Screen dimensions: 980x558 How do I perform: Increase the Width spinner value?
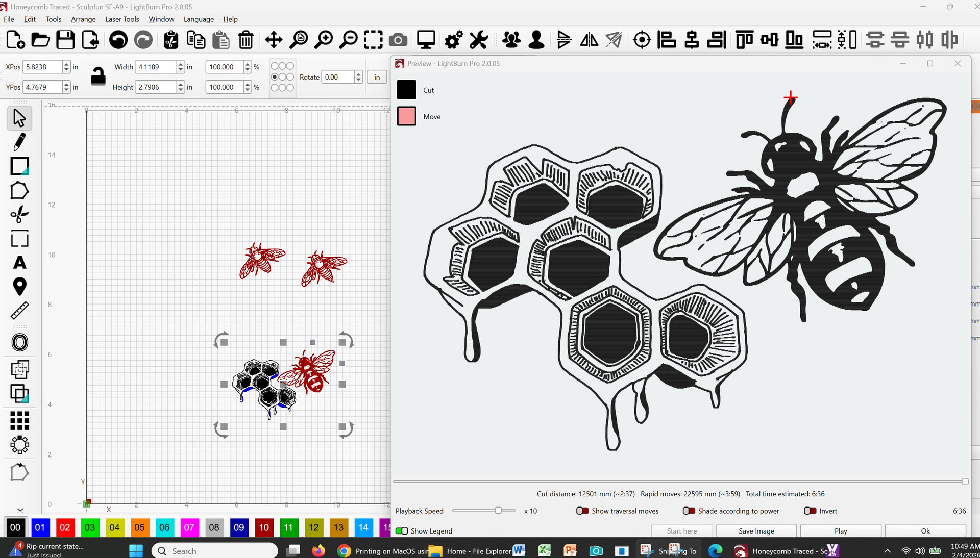pyautogui.click(x=180, y=64)
